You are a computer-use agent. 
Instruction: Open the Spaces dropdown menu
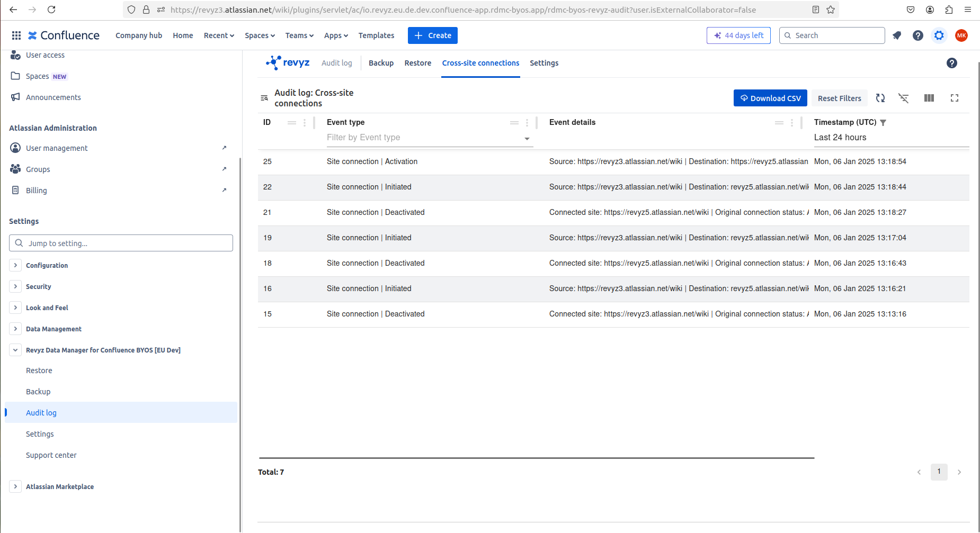(260, 35)
